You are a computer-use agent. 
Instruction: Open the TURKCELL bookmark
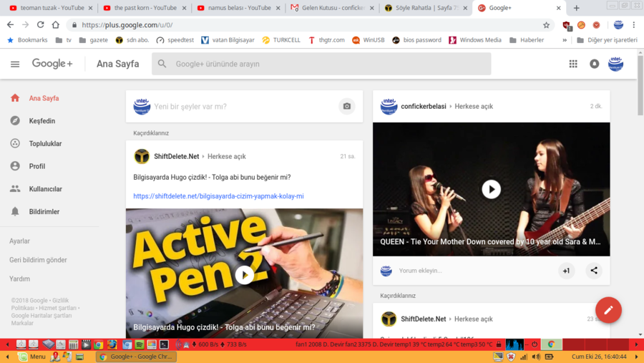281,40
